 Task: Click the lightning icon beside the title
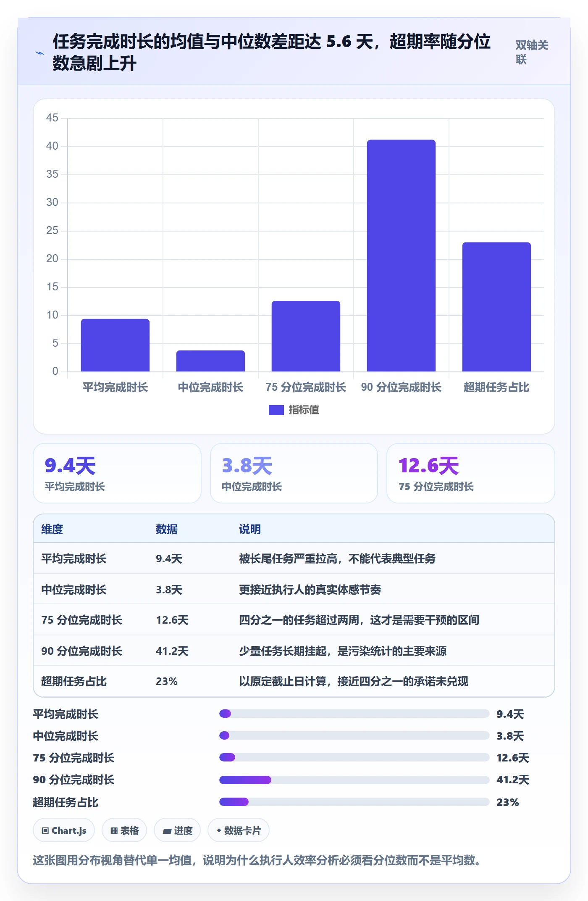[40, 53]
